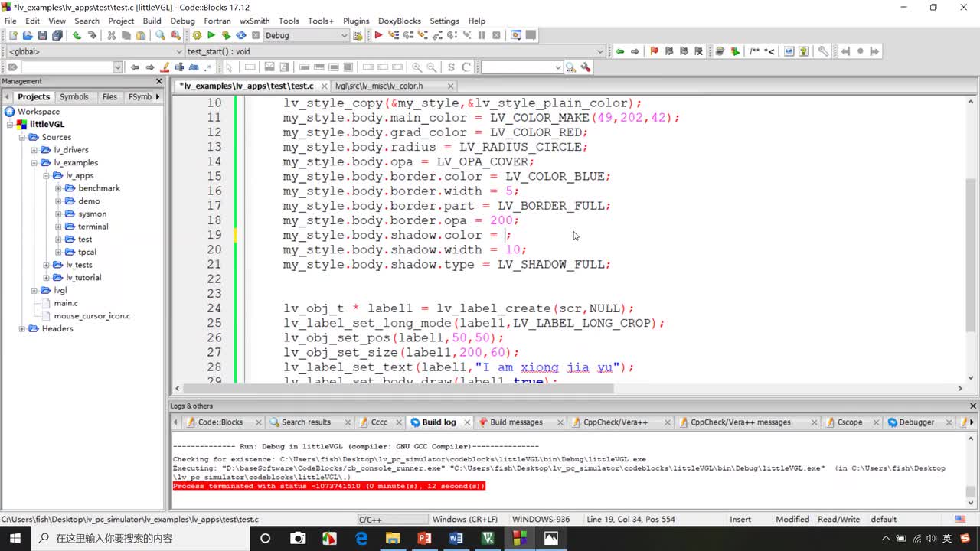The image size is (980, 551).
Task: Click the editor horizontal scrollbar
Action: (398, 388)
